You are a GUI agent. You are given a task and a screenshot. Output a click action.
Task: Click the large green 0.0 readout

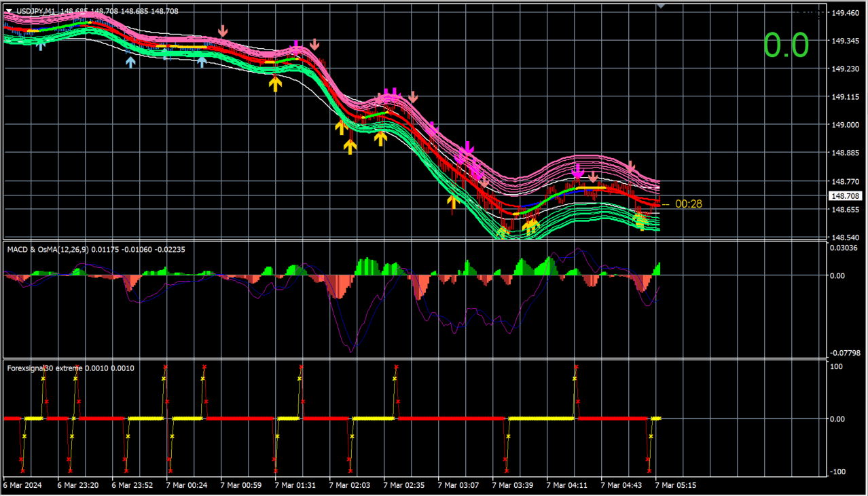(786, 45)
